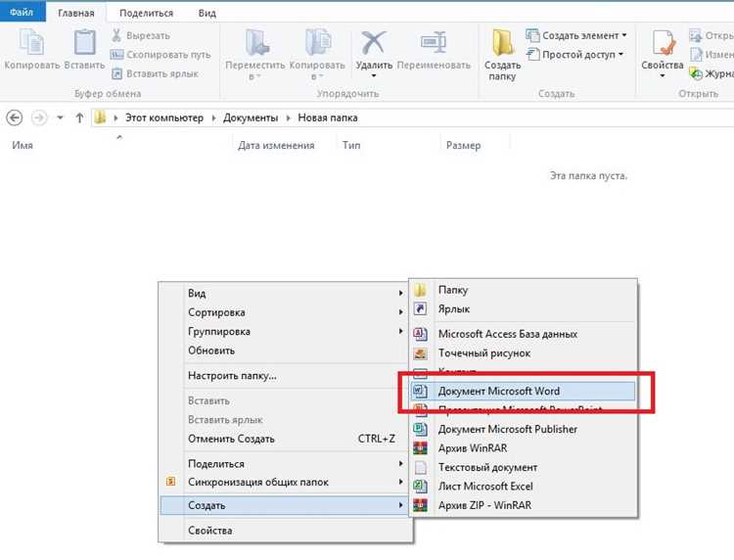
Task: Open Поделиться context menu entry
Action: [286, 463]
